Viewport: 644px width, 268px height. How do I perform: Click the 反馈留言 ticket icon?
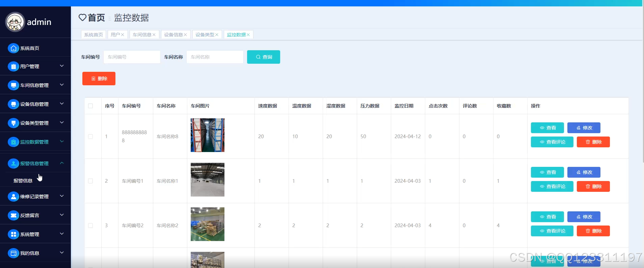click(x=14, y=215)
